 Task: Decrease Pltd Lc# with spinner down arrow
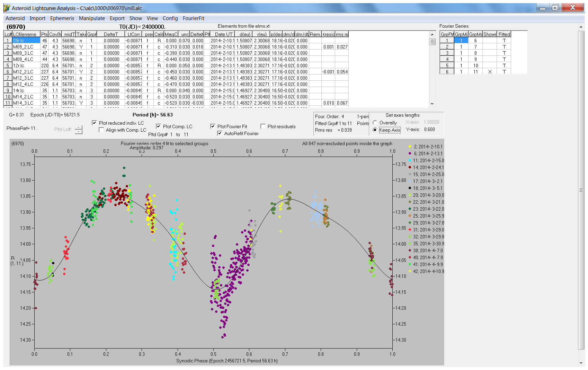[x=79, y=132]
